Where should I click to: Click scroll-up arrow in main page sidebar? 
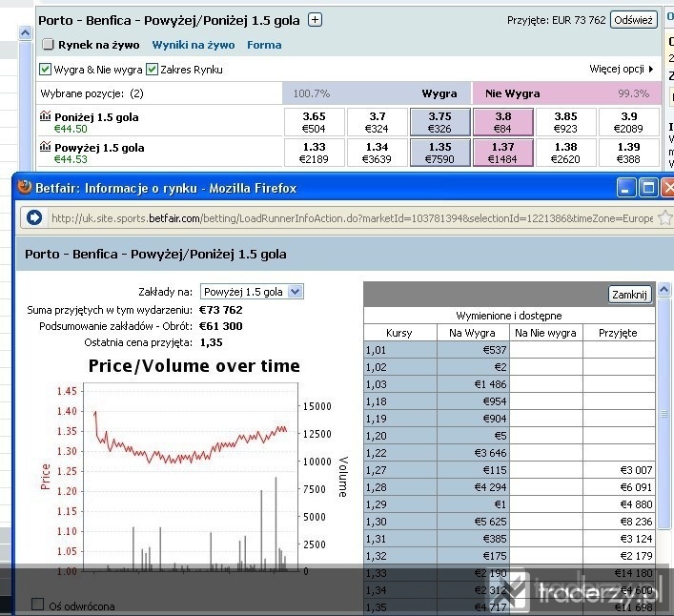pyautogui.click(x=26, y=32)
